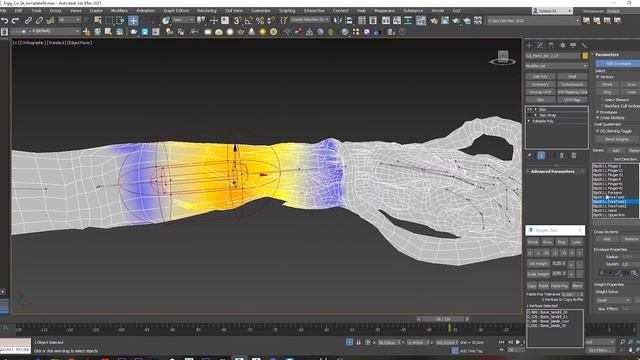The width and height of the screenshot is (640, 360).
Task: Open the Utilities wrench tab
Action: [x=584, y=45]
